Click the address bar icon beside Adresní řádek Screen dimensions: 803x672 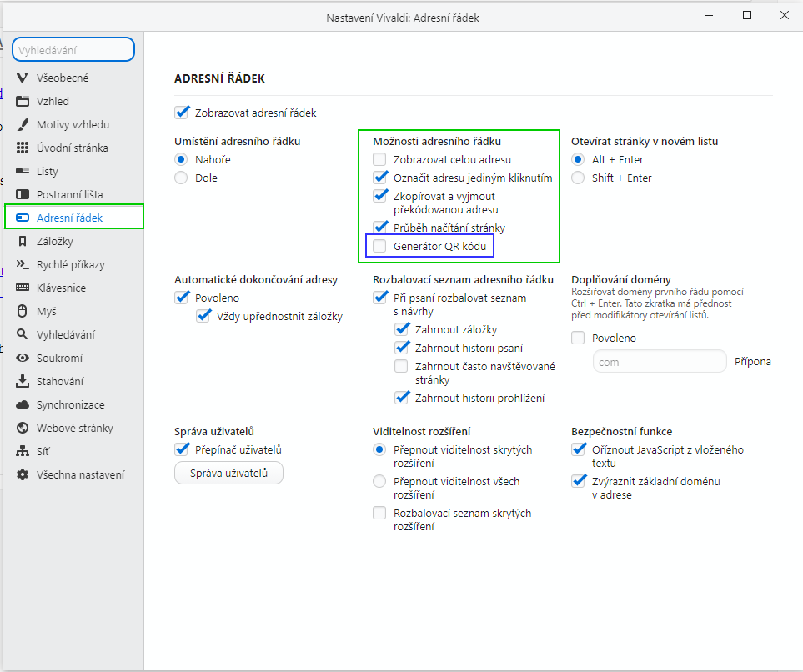pos(22,218)
